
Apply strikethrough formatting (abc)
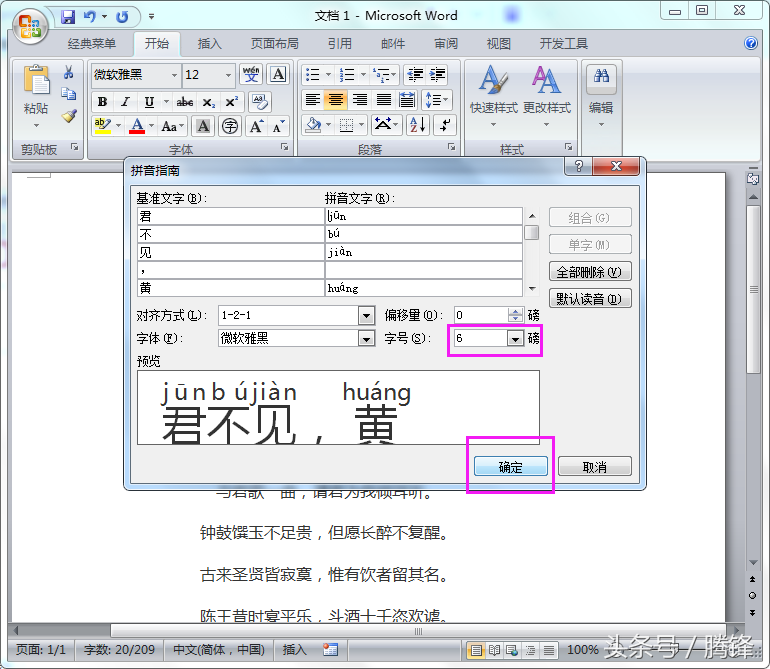pos(185,102)
